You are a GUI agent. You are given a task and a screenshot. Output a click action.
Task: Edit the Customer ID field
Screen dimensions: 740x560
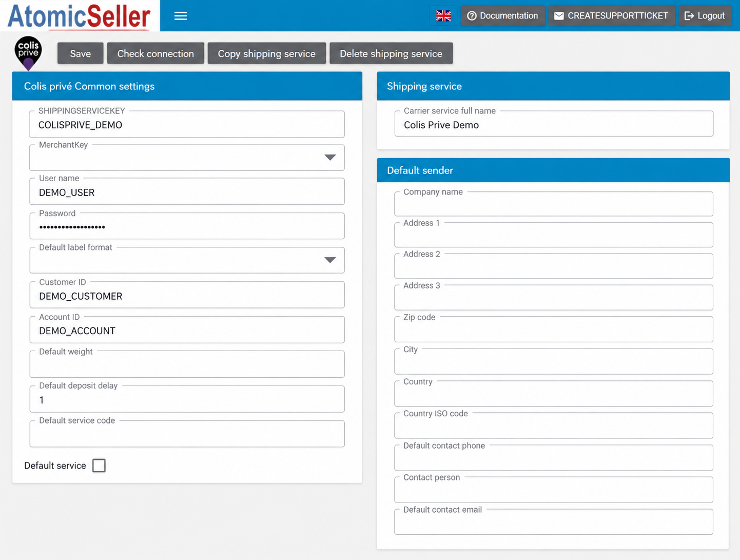point(187,295)
